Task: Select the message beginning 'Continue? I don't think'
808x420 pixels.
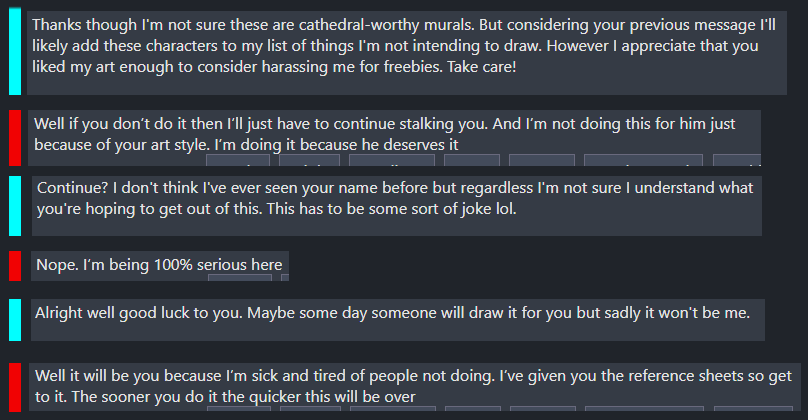Action: coord(397,206)
